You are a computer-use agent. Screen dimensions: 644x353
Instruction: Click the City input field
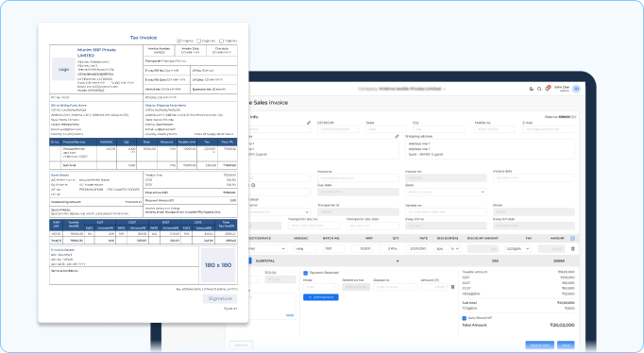click(438, 129)
